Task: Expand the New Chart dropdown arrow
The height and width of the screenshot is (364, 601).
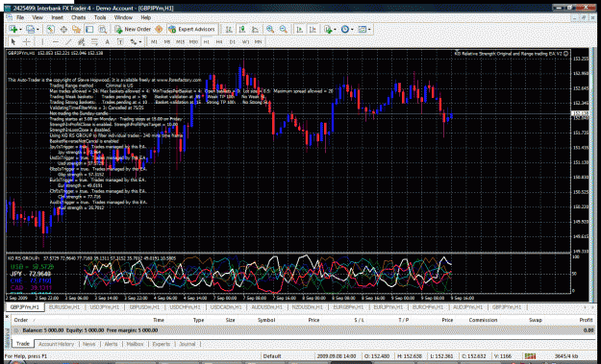Action: (20, 30)
